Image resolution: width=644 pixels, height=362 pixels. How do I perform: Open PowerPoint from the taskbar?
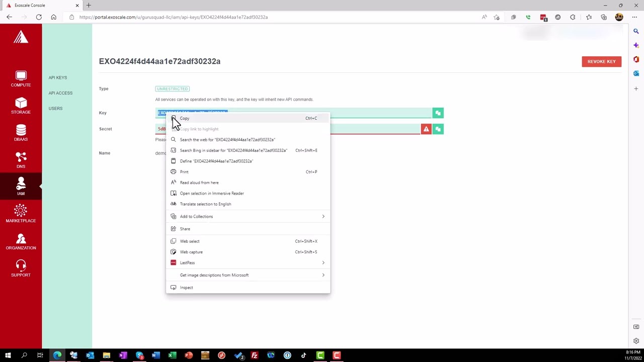click(x=189, y=355)
